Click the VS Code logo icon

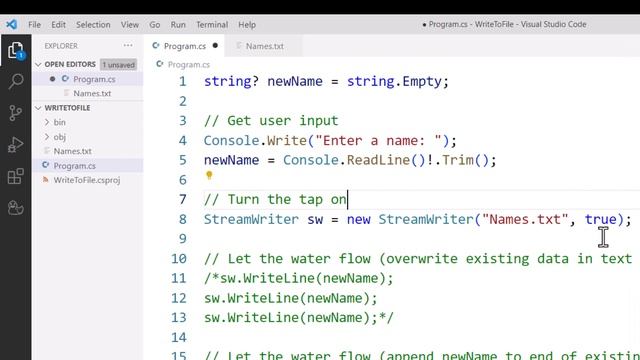tap(11, 24)
